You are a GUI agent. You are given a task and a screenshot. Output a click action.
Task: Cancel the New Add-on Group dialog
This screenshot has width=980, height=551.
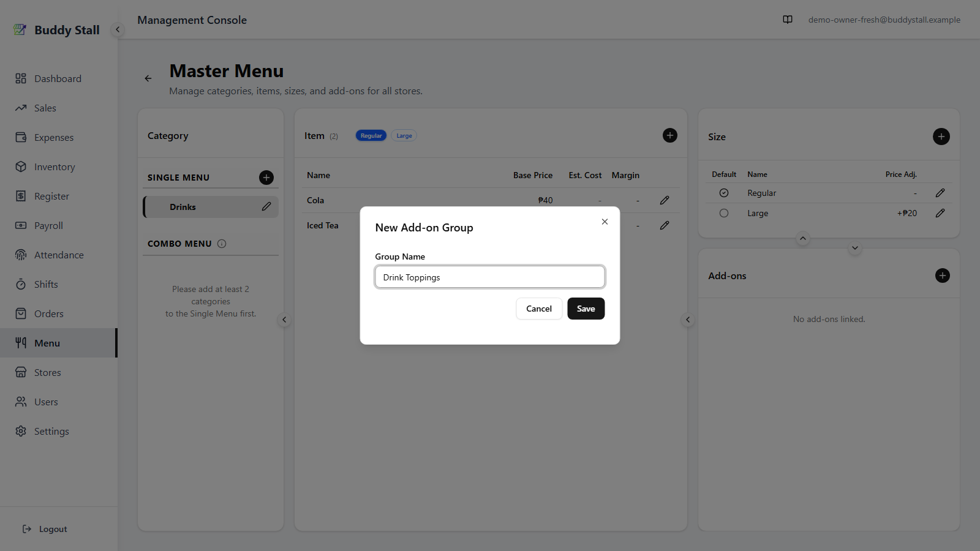point(539,309)
